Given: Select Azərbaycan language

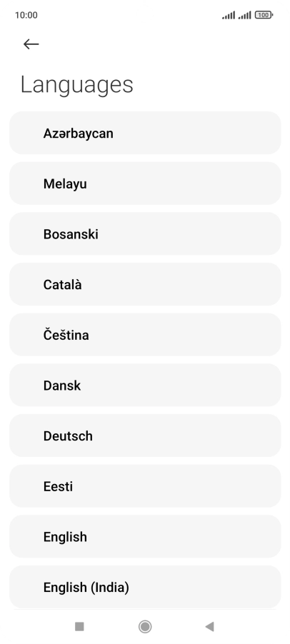Looking at the screenshot, I should (145, 133).
